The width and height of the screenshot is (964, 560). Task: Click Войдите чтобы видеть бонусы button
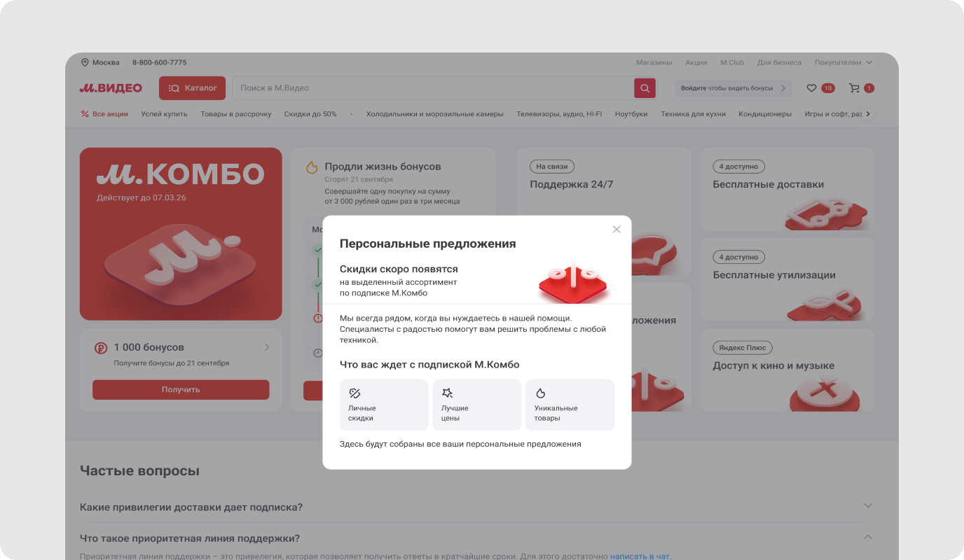(734, 88)
